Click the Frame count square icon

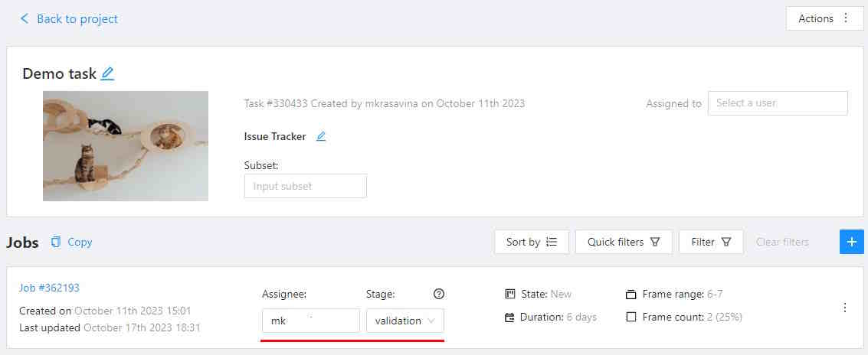(x=631, y=317)
